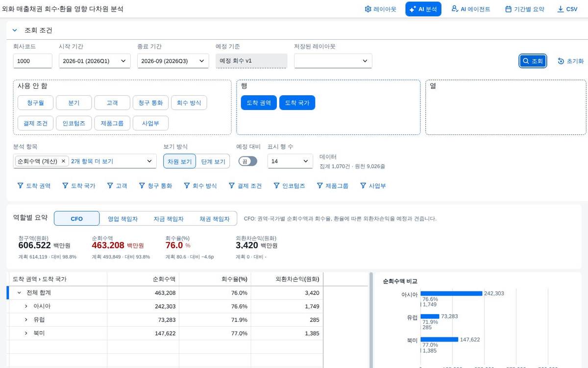588x368 pixels.
Task: Click the 71.9% cell in 유럽 row
Action: (215, 320)
